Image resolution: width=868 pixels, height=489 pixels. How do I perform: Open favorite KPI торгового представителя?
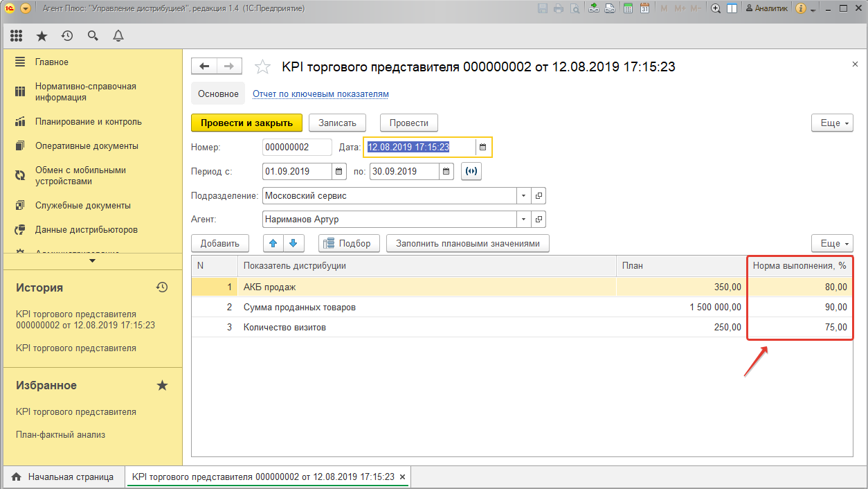point(76,412)
